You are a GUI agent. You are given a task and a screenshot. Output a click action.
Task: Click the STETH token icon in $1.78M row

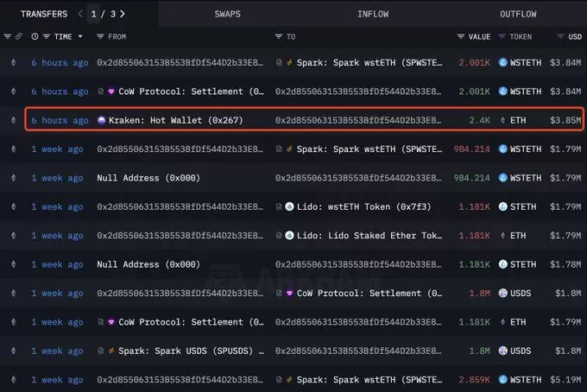tap(502, 264)
